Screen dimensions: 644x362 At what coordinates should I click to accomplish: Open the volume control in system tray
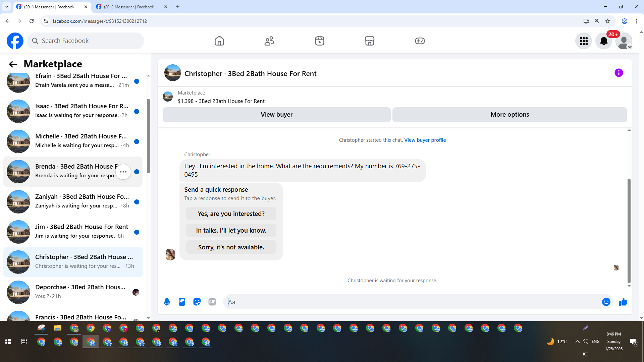tap(586, 342)
